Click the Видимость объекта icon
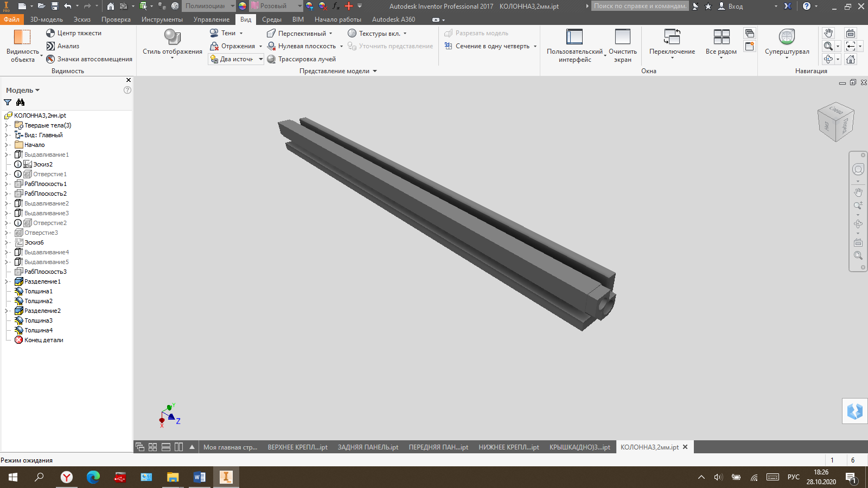 point(22,37)
